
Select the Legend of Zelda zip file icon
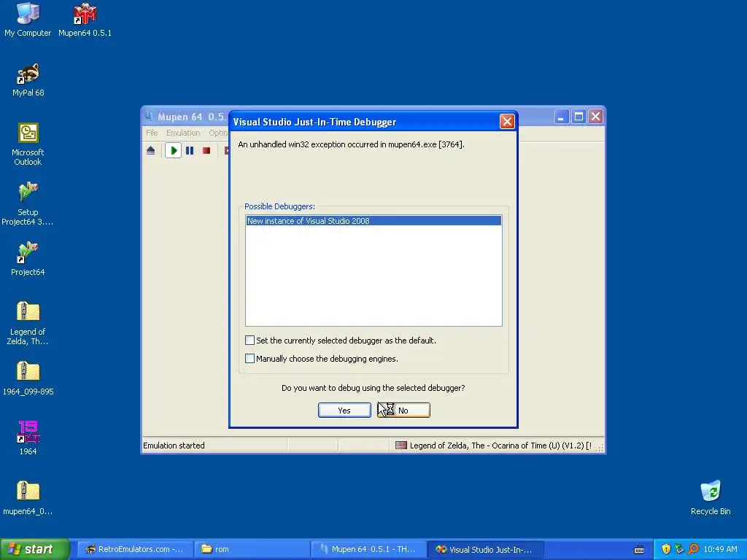pyautogui.click(x=28, y=323)
